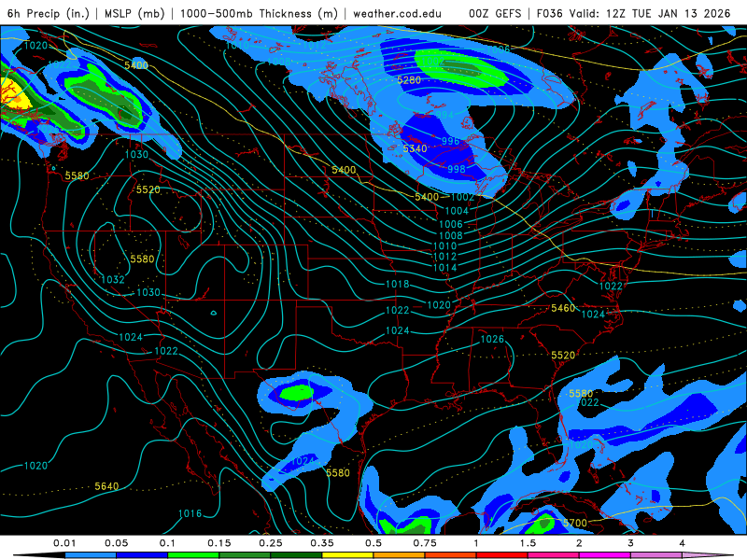
Task: Click the 1018 isobar label
Action: [x=398, y=285]
